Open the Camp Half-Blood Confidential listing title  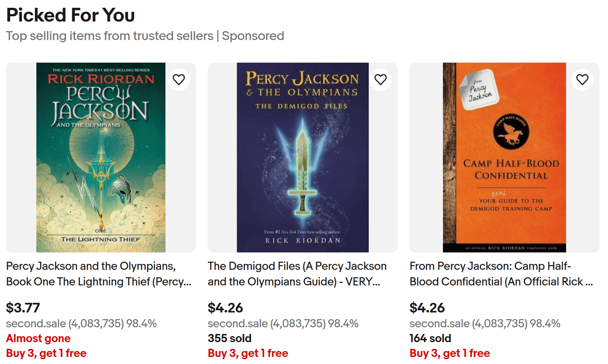pos(501,274)
